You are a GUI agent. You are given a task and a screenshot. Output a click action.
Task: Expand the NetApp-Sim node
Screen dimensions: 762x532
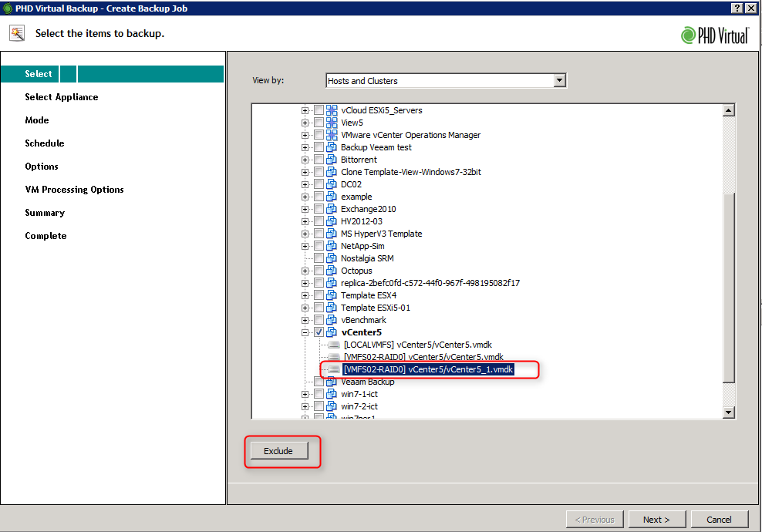(305, 246)
